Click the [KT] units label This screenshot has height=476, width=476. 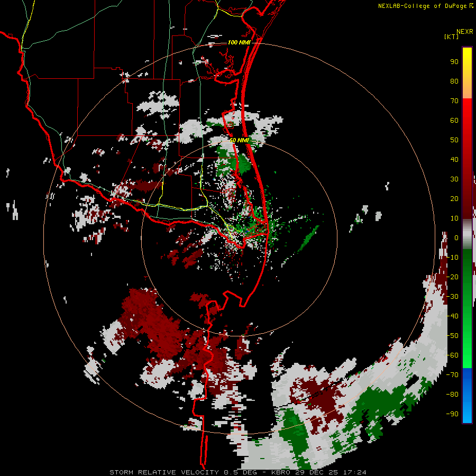452,36
